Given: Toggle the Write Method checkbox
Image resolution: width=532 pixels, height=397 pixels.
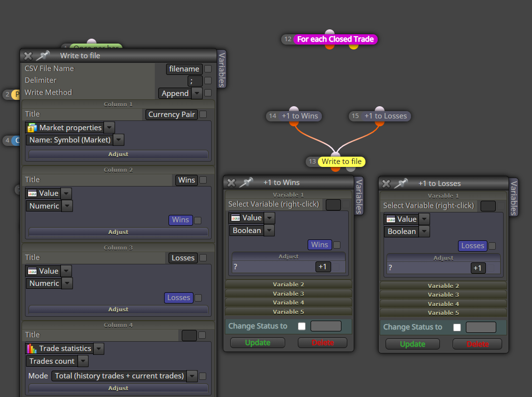Looking at the screenshot, I should (208, 93).
